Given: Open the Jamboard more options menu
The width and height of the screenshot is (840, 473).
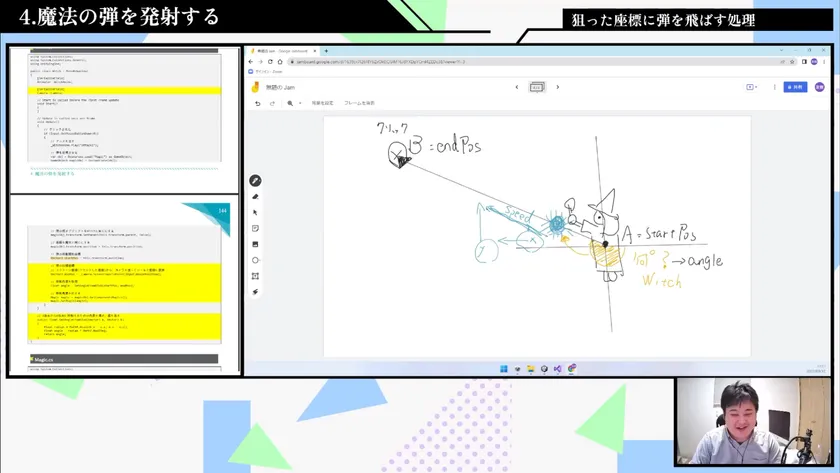Looking at the screenshot, I should 775,87.
